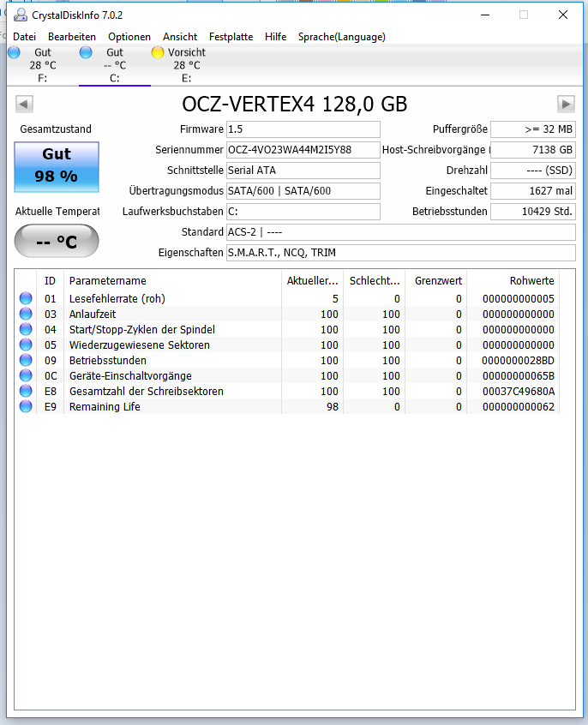Minimize the CrystalDiskInfo window
Screen dimensions: 588x725
click(485, 15)
